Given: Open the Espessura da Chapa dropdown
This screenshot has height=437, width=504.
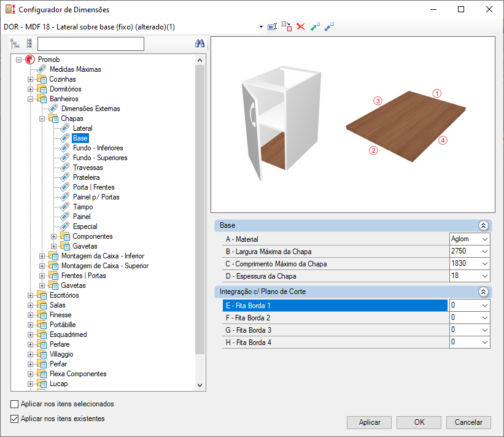Looking at the screenshot, I should tap(485, 276).
